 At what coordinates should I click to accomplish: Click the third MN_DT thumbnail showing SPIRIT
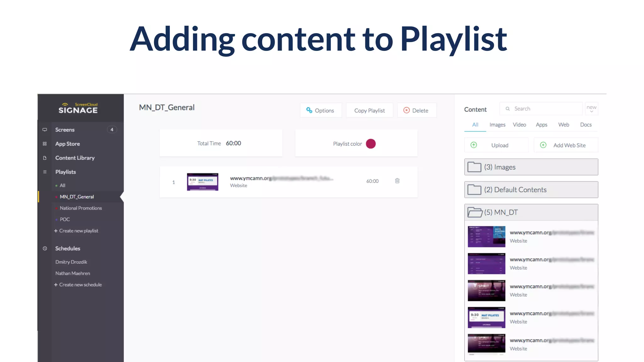pos(486,291)
